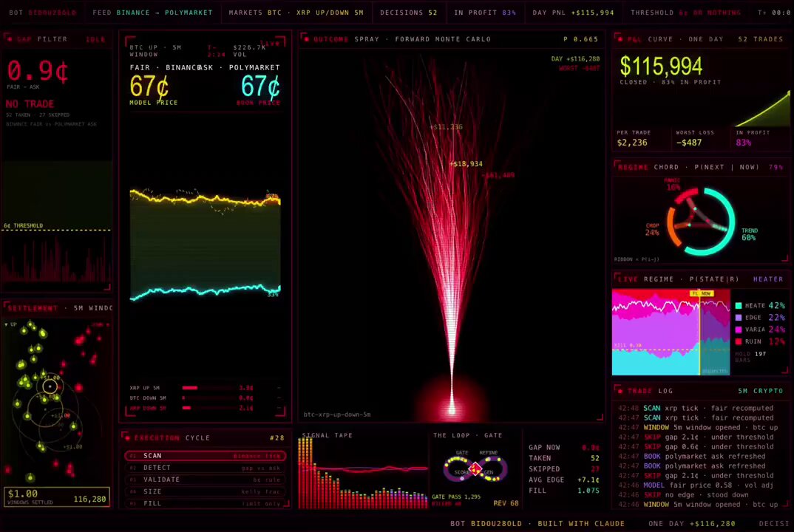
Task: Click MARKETS BTC · XRP UP/DOWN 5M in top bar
Action: click(296, 13)
